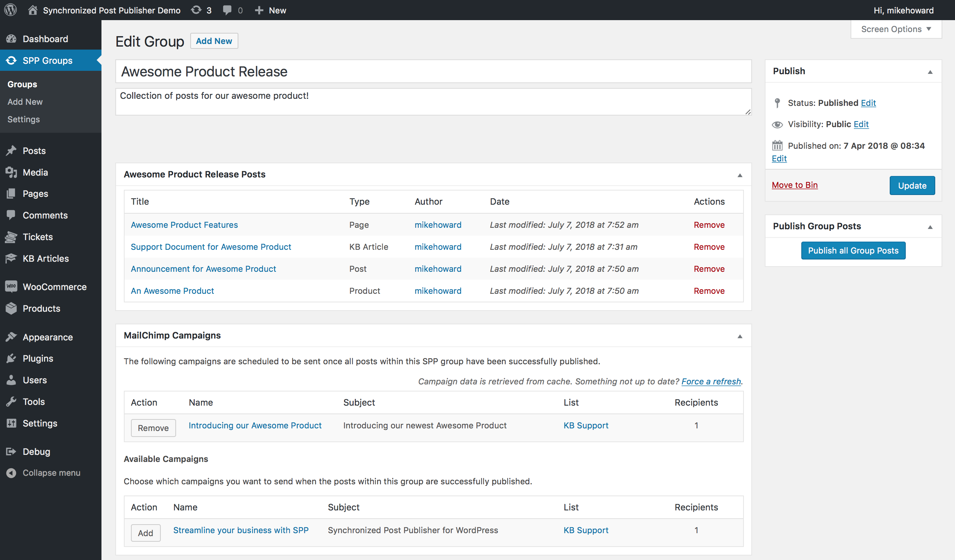Click the Tickets icon in the sidebar

[11, 237]
